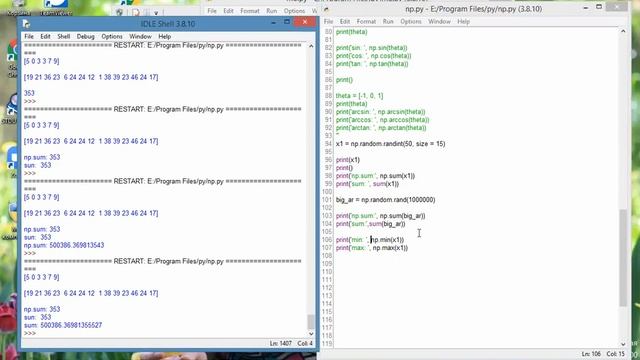Viewport: 640px width, 360px height.
Task: Open the Shell menu in IDLE Shell
Action: coord(64,36)
